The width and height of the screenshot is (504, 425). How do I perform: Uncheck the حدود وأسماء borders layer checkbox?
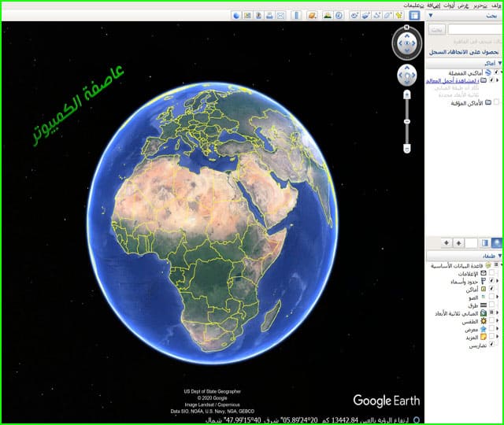coord(491,281)
